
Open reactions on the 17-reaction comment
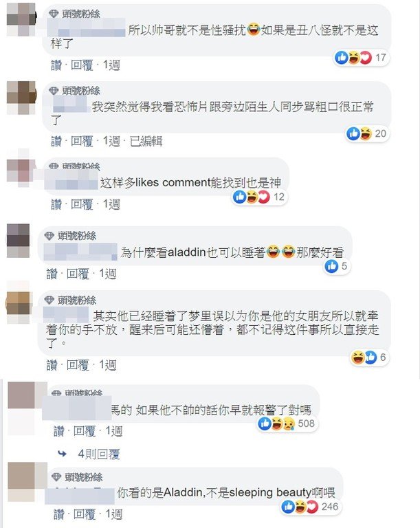point(362,58)
